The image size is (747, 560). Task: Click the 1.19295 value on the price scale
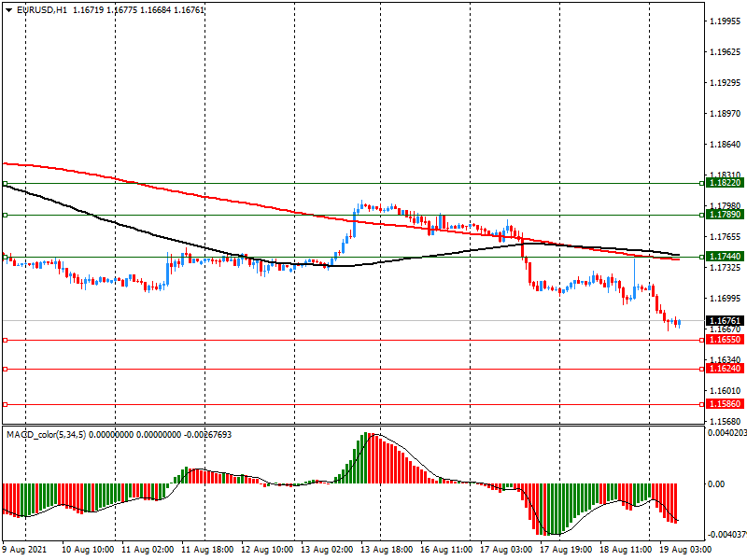[x=726, y=83]
